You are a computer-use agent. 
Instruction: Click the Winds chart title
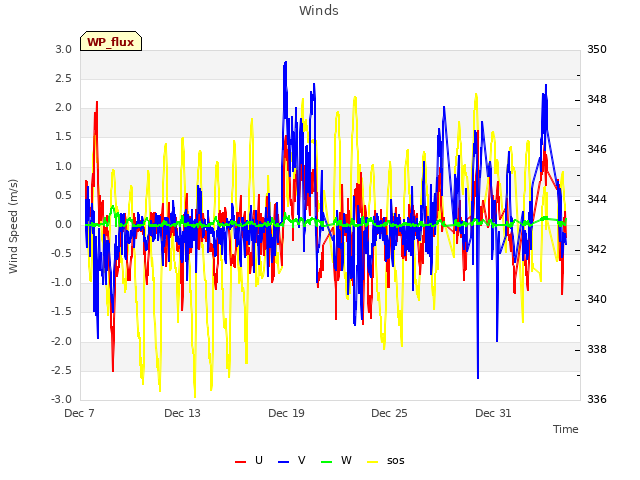pos(319,11)
